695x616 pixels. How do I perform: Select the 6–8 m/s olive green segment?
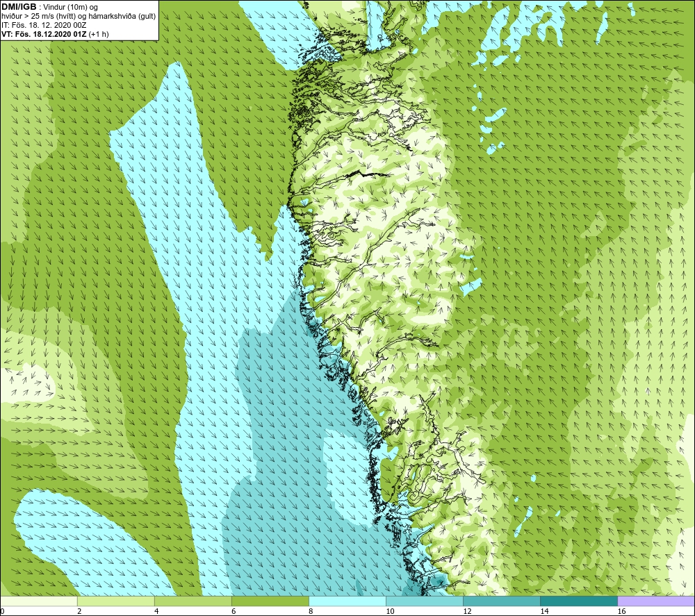(x=270, y=601)
